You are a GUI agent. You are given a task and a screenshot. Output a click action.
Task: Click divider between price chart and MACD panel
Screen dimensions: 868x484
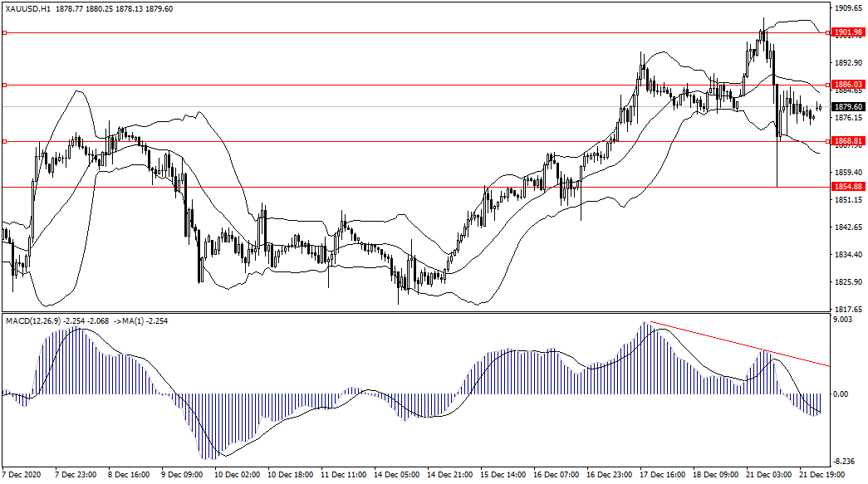pyautogui.click(x=415, y=312)
